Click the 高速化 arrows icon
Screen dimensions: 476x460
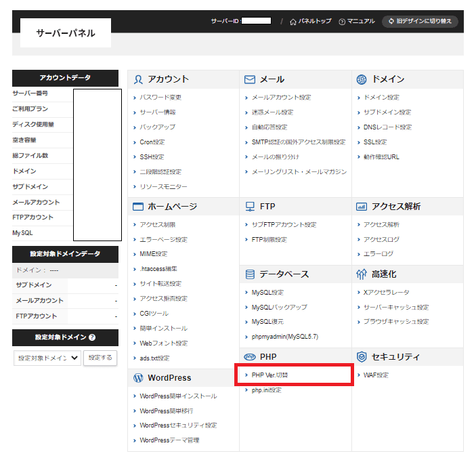tap(362, 274)
